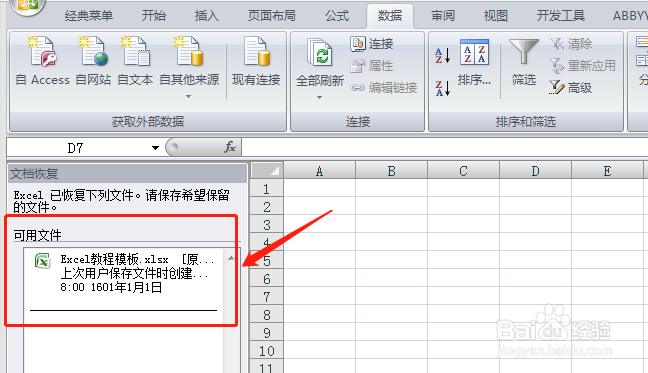This screenshot has height=373, width=648.
Task: Switch to the 开发工具 tab
Action: (x=560, y=16)
